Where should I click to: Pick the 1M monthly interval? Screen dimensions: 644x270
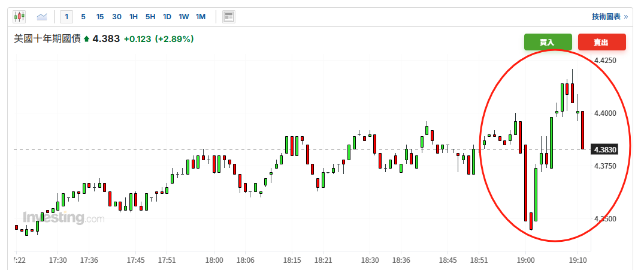200,17
